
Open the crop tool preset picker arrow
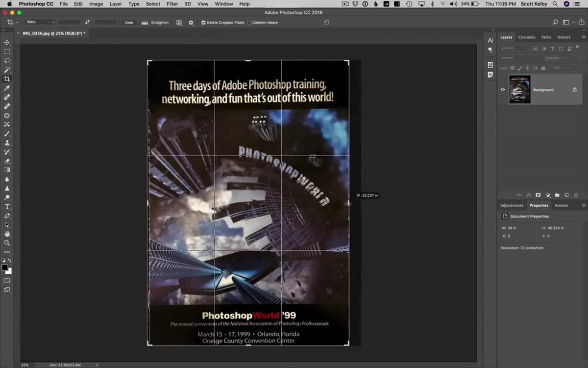click(x=18, y=23)
